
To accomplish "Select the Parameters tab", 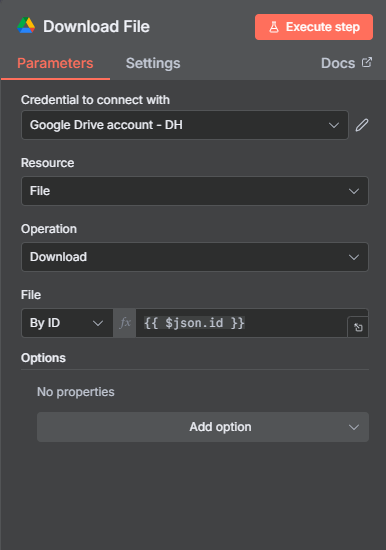I will (55, 63).
